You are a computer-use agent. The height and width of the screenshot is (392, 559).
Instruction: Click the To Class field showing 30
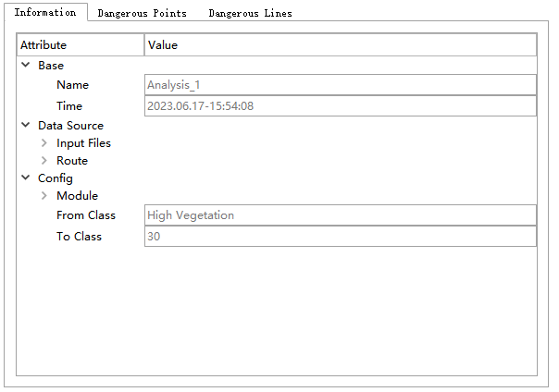(x=341, y=236)
